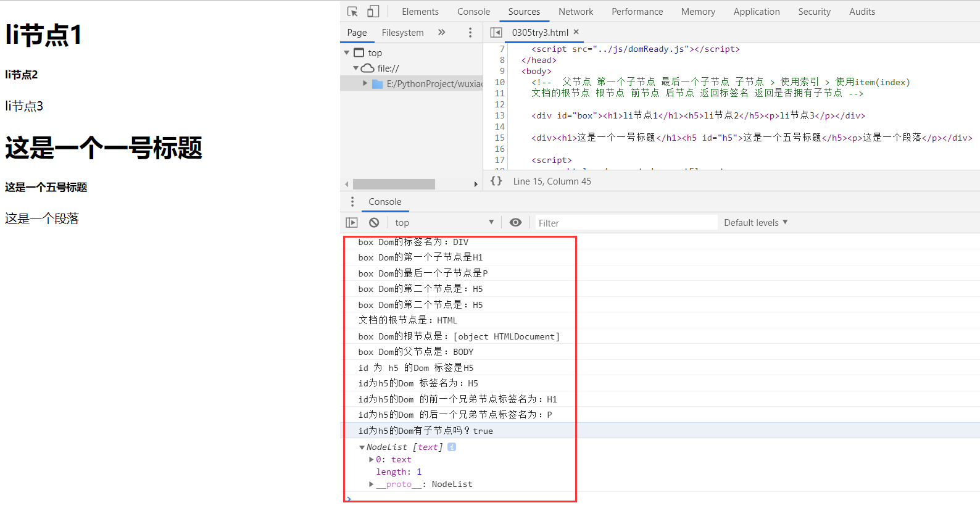Toggle the hide navigator sidebar icon

tap(496, 33)
